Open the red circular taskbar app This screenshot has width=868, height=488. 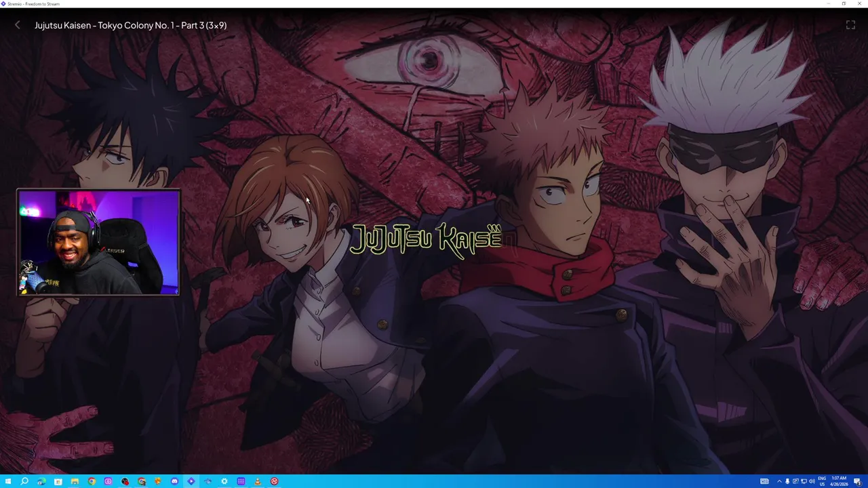pos(275,481)
